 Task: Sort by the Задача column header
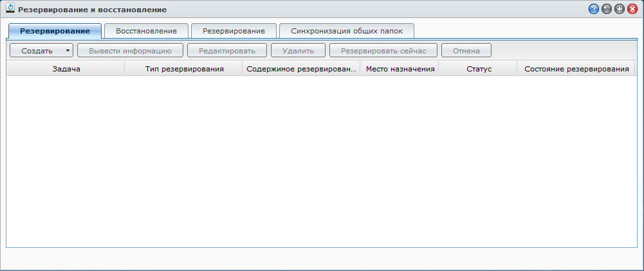(x=66, y=69)
